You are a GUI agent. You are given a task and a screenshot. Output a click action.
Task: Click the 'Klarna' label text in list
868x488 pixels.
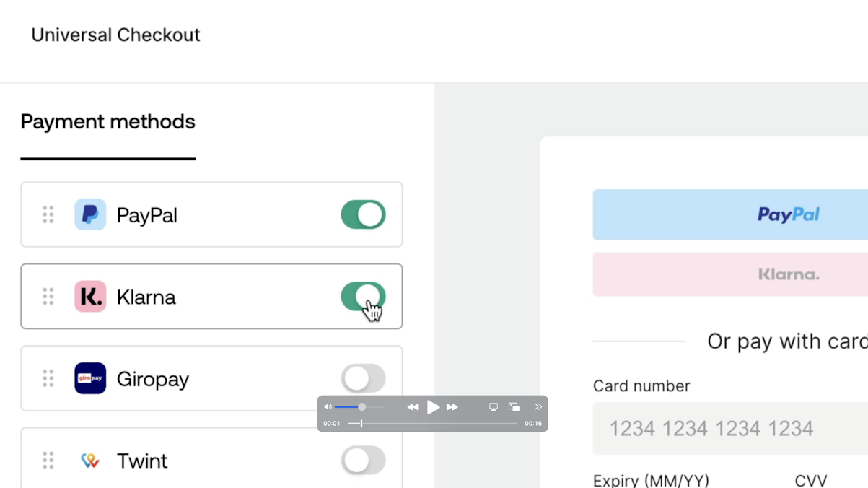pos(146,297)
